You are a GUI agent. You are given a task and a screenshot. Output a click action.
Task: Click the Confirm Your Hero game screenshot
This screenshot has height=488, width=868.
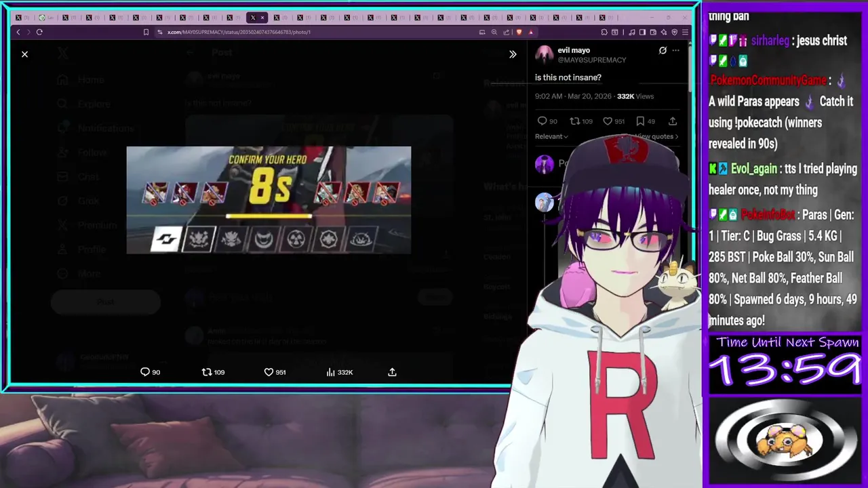(x=269, y=200)
